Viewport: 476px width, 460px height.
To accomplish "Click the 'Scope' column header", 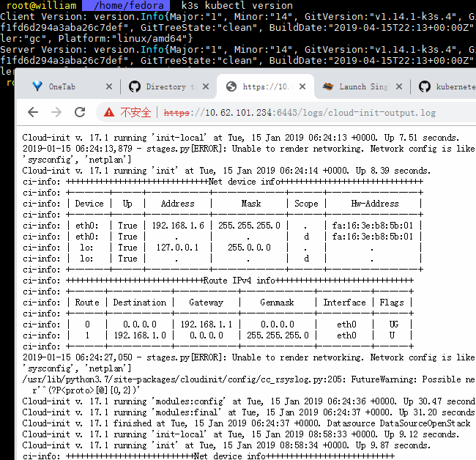I will tap(306, 204).
